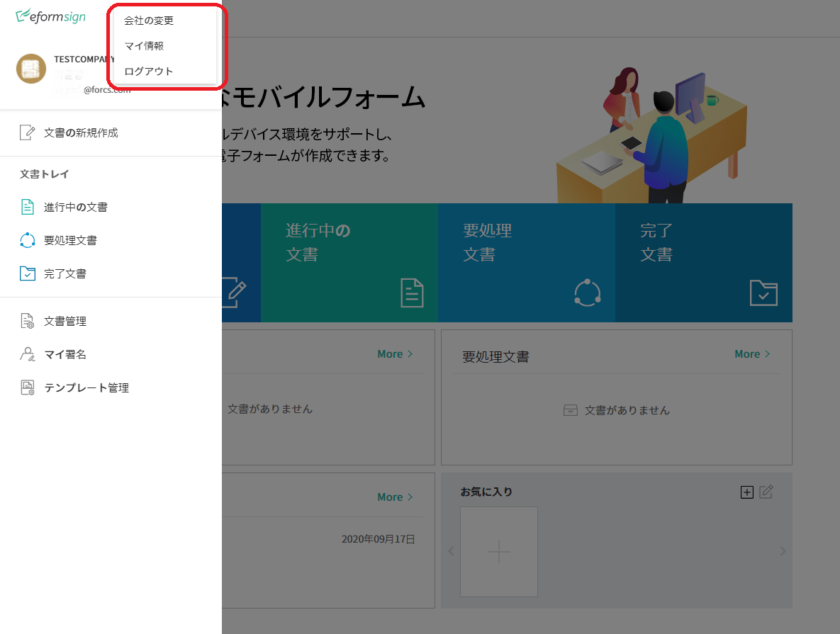The height and width of the screenshot is (634, 840).
Task: Click the circular arrows icon on 要処理 tile
Action: tap(588, 293)
